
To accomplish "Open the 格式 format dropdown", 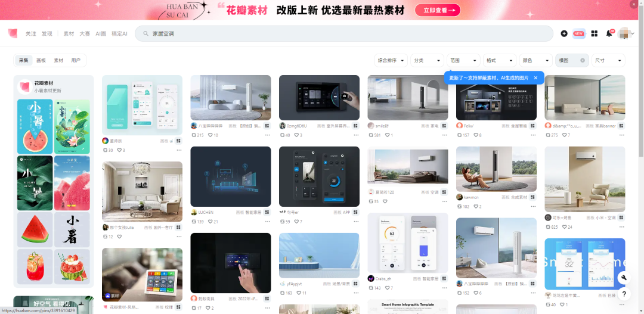I will tap(500, 60).
